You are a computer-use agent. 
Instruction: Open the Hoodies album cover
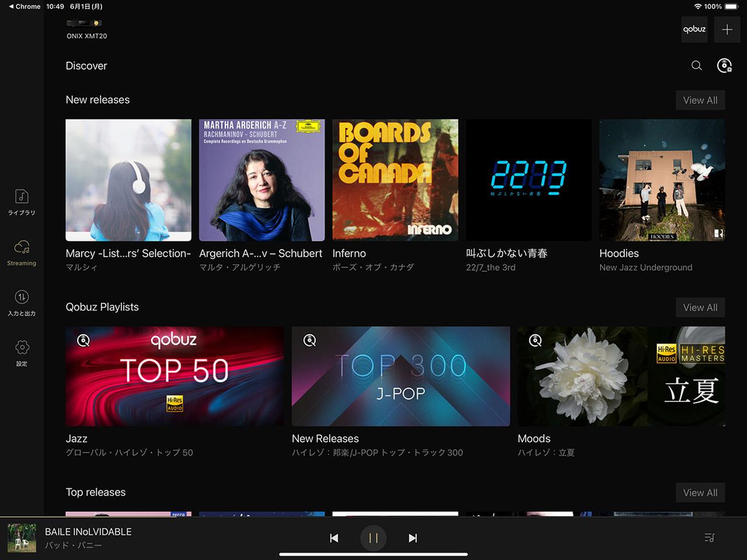click(662, 180)
